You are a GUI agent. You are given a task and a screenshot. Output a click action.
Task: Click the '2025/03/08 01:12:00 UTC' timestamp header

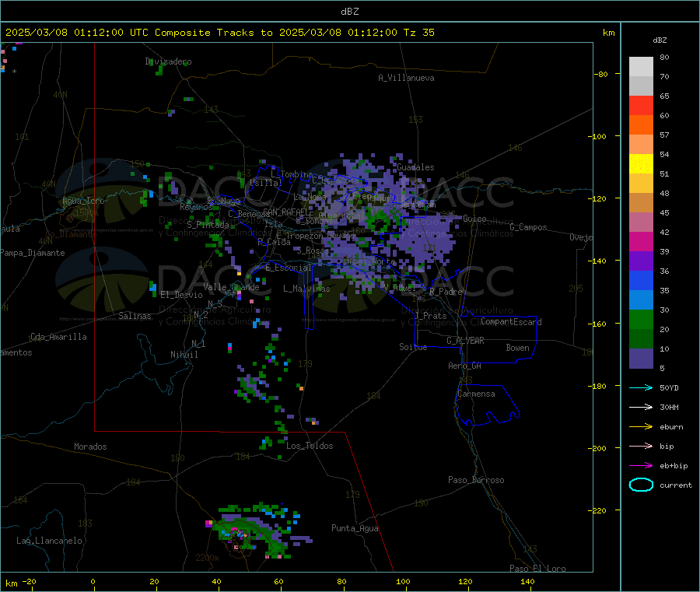point(77,33)
